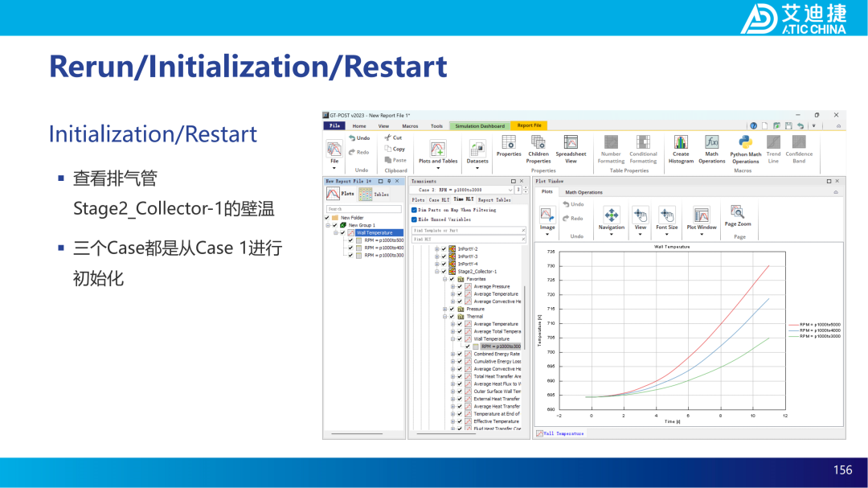Switch to the Home ribbon tab

click(x=359, y=126)
